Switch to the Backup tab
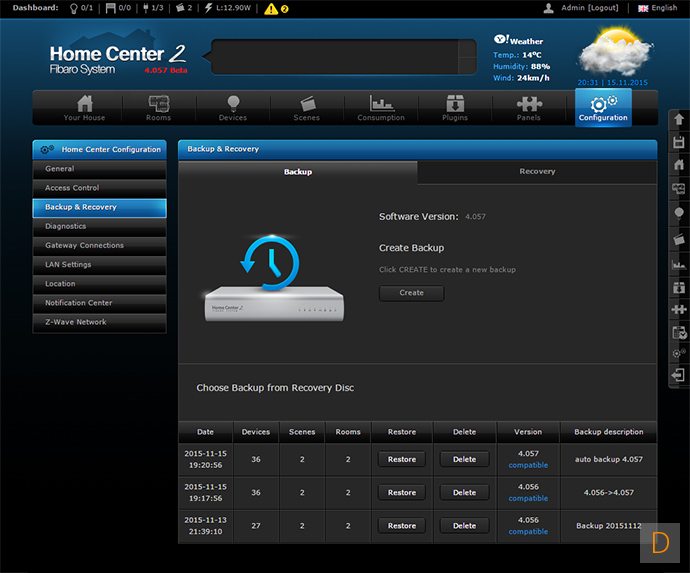690x573 pixels. click(298, 172)
